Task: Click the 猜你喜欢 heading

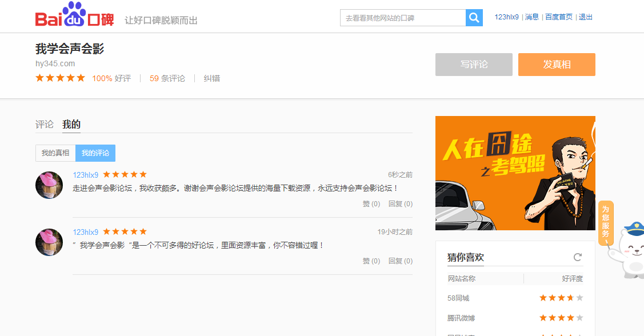Action: click(x=465, y=258)
